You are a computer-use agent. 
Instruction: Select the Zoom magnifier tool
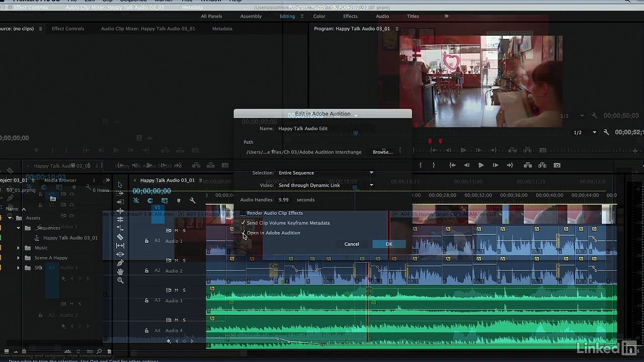120,281
